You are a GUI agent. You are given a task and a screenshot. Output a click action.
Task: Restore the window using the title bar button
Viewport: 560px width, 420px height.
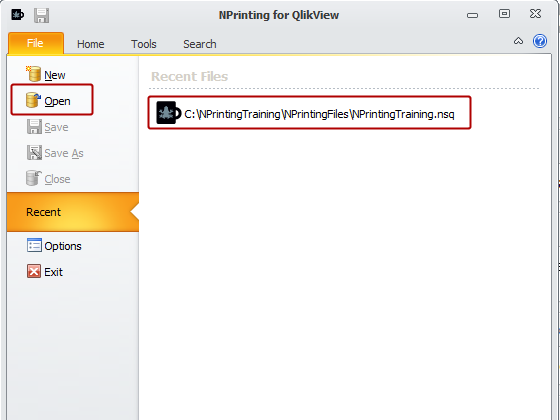pos(504,14)
